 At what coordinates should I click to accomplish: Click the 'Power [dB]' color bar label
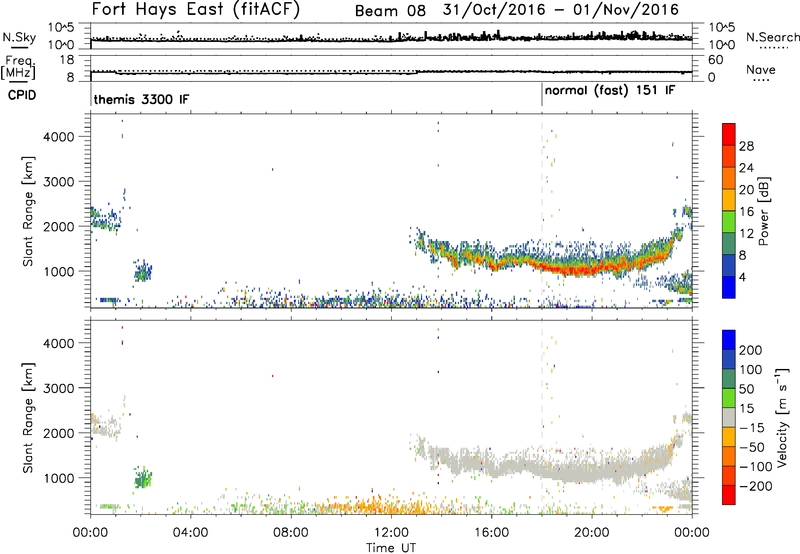(764, 211)
